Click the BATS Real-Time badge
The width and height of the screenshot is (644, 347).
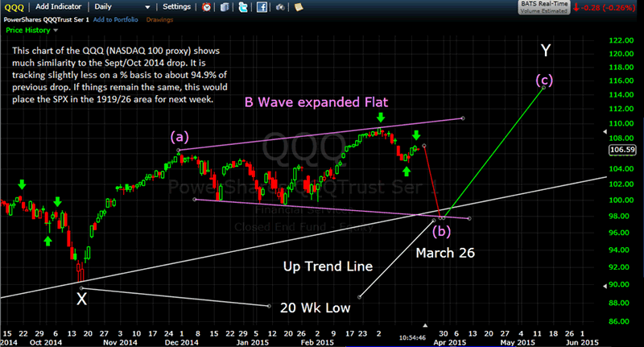pyautogui.click(x=544, y=7)
